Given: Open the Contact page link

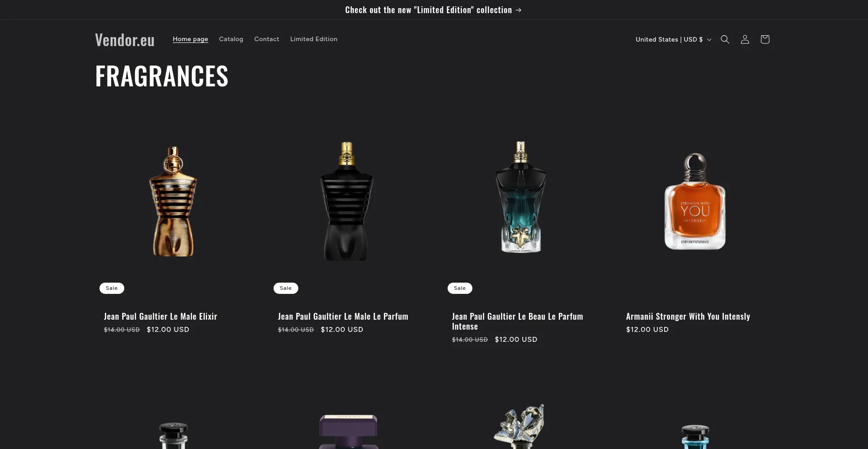Looking at the screenshot, I should (x=267, y=39).
